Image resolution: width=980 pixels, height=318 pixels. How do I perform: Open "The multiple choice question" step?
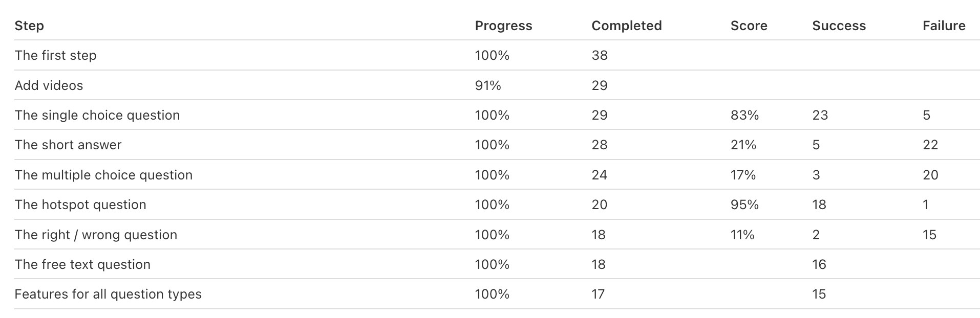[103, 175]
